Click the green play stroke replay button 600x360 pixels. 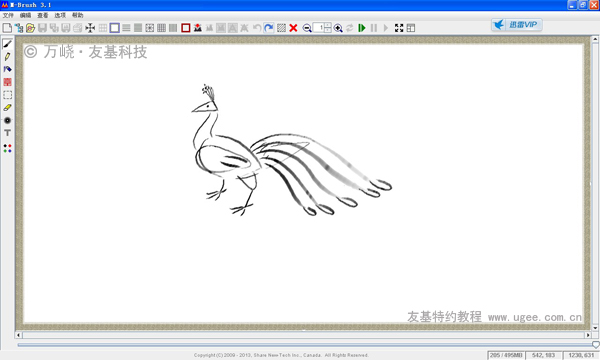pos(362,28)
